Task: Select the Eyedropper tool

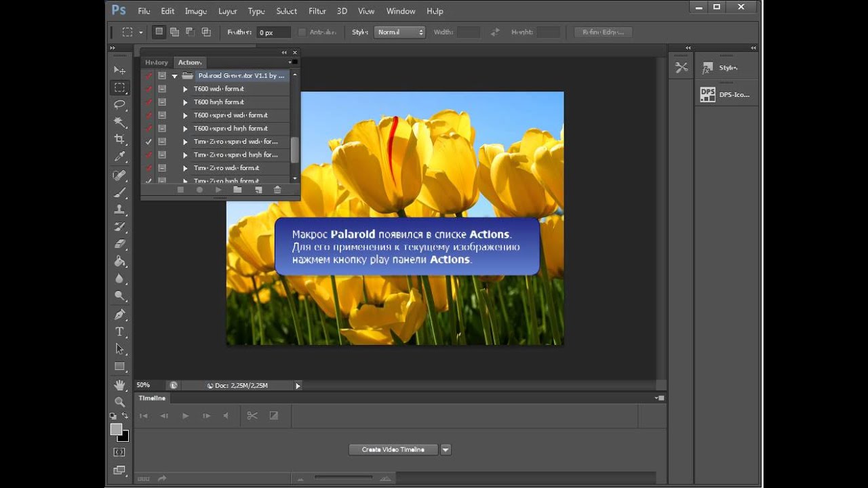Action: coord(120,157)
